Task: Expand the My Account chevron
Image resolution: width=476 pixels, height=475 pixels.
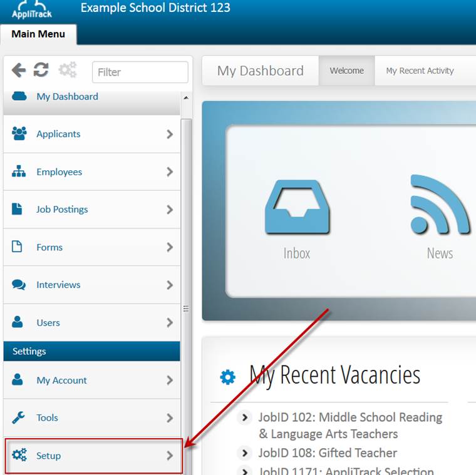Action: pos(170,380)
